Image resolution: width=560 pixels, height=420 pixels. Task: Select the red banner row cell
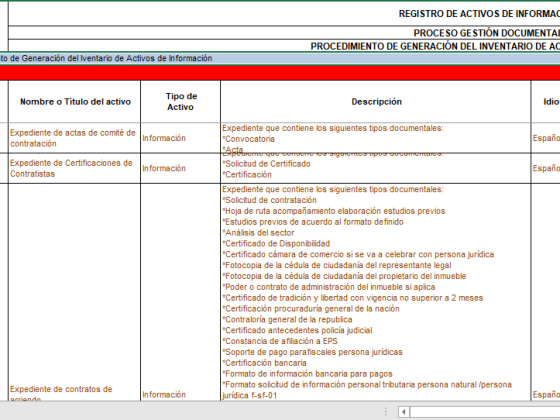[280, 73]
